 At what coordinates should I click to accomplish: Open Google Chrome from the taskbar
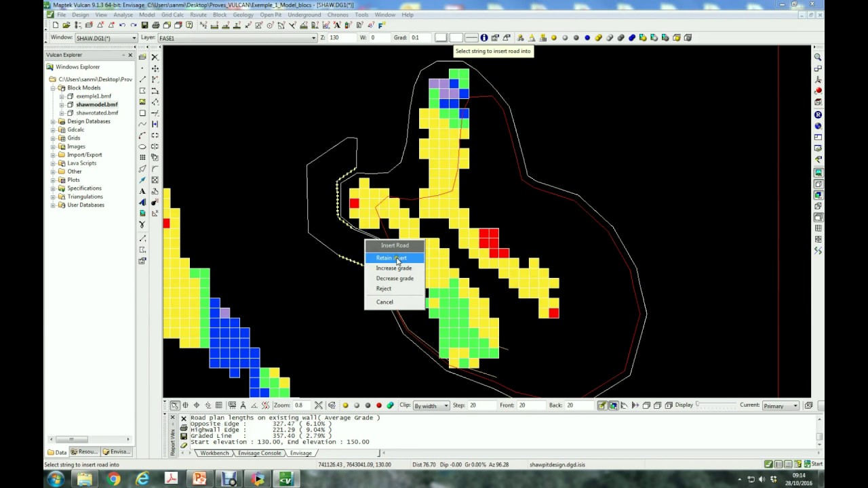[113, 479]
